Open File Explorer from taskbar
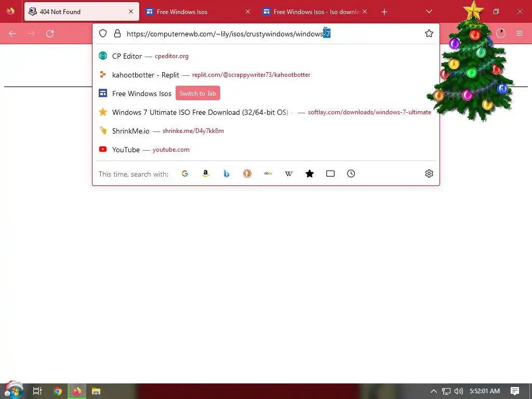The width and height of the screenshot is (532, 399). pos(96,391)
